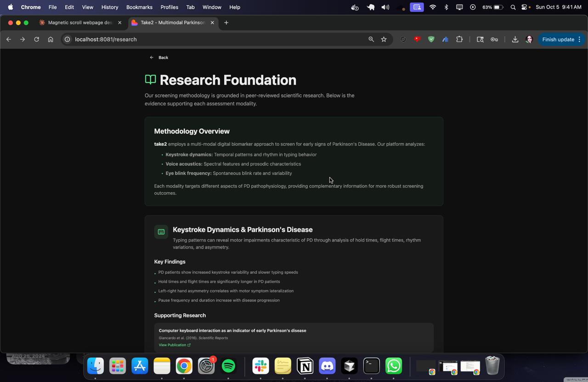Click the date and time in menu bar
588x382 pixels.
click(559, 7)
